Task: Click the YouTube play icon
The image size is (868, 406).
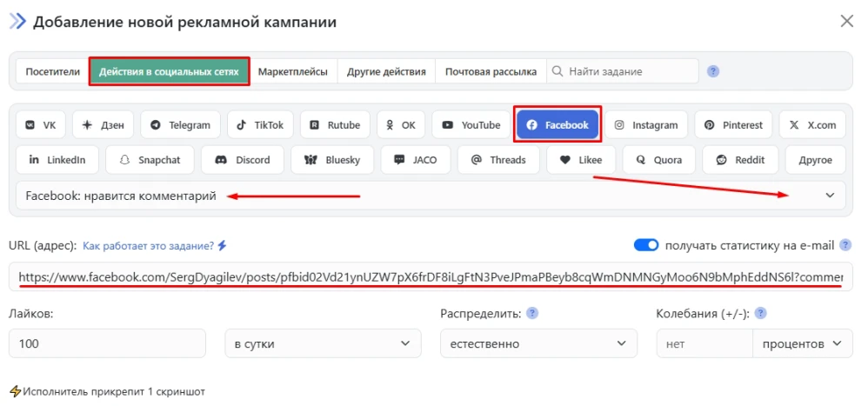Action: 447,125
